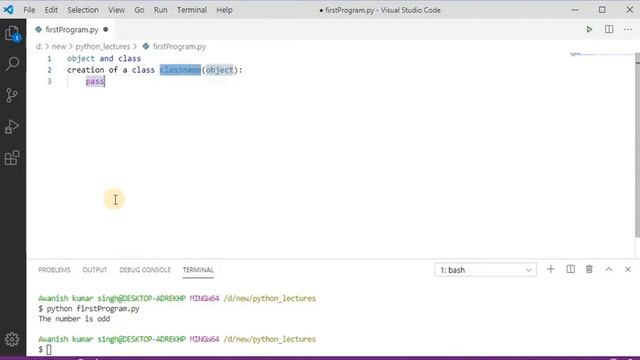Maximize the Visual Studio Code window
Screen dimensions: 640x360
[602, 10]
